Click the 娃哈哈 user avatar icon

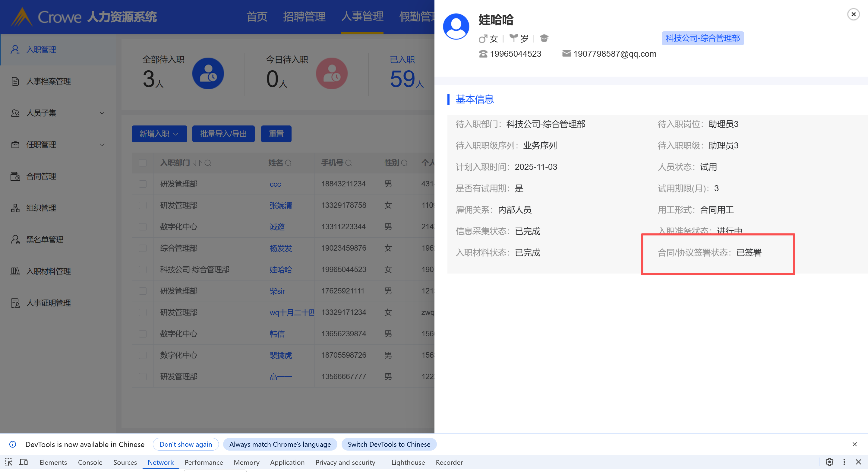point(456,27)
